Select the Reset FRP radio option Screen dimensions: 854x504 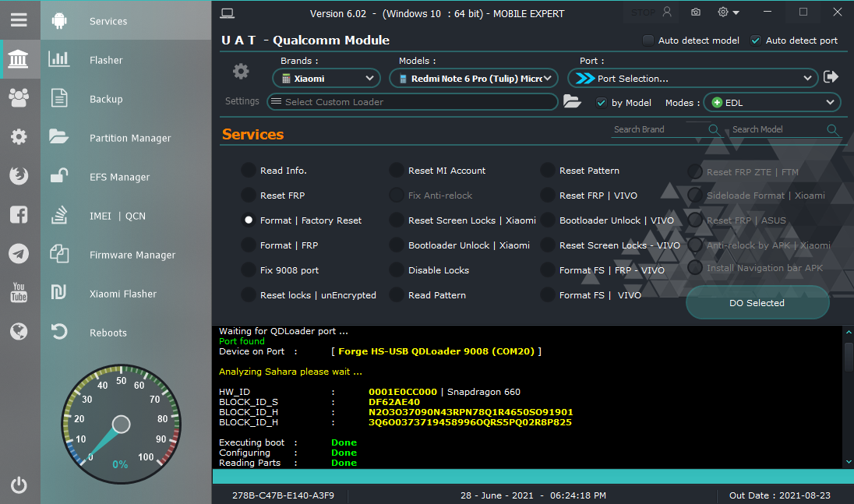249,196
